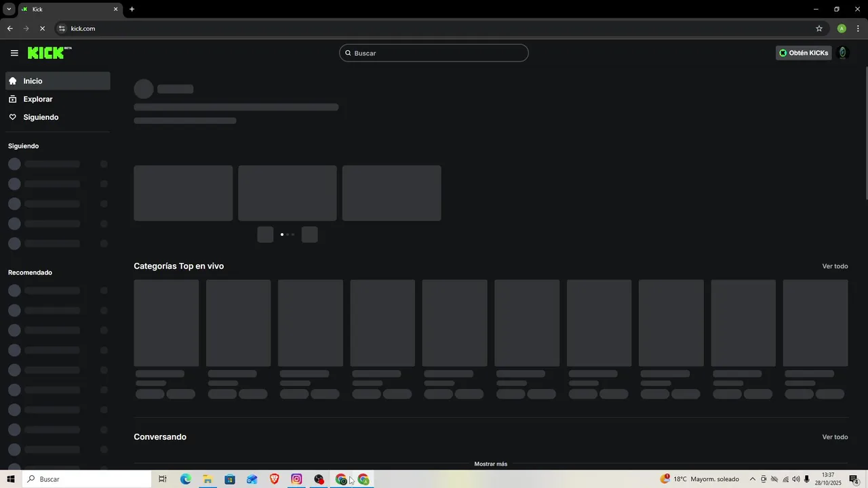Focus the Buscar search field

point(434,53)
